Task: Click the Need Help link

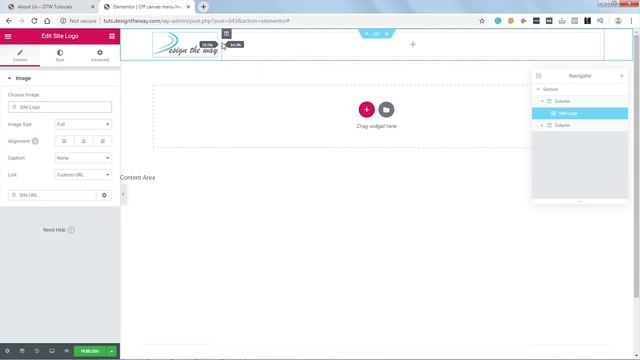Action: (x=58, y=230)
